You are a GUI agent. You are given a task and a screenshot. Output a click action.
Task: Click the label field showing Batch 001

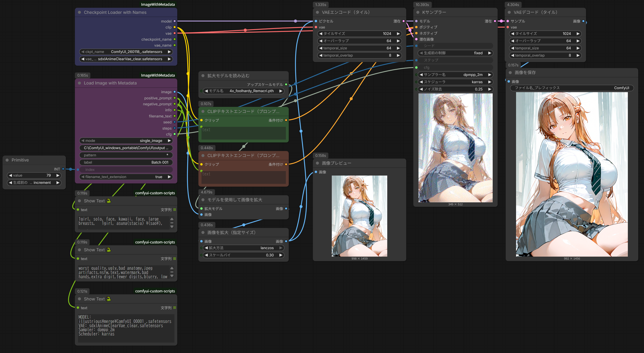point(126,163)
